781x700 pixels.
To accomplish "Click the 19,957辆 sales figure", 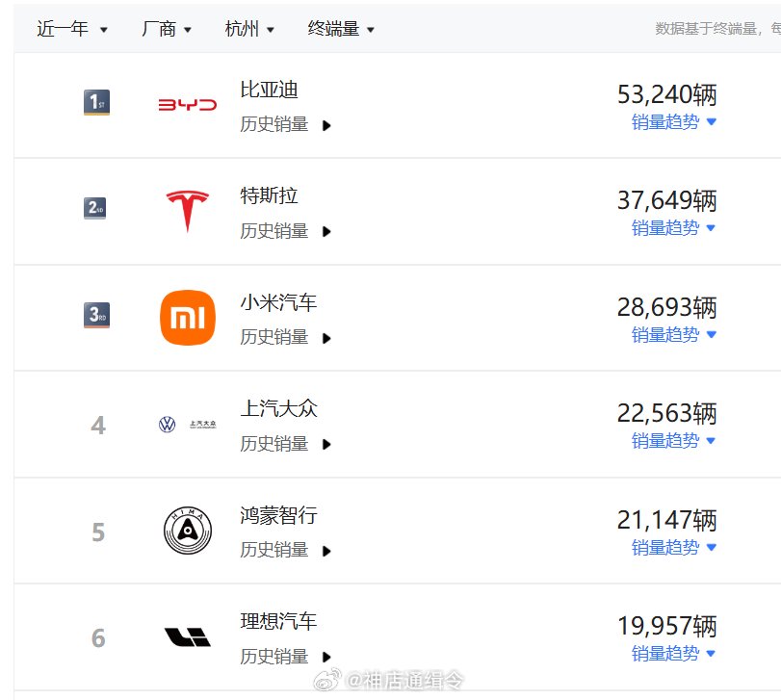I will click(x=667, y=626).
